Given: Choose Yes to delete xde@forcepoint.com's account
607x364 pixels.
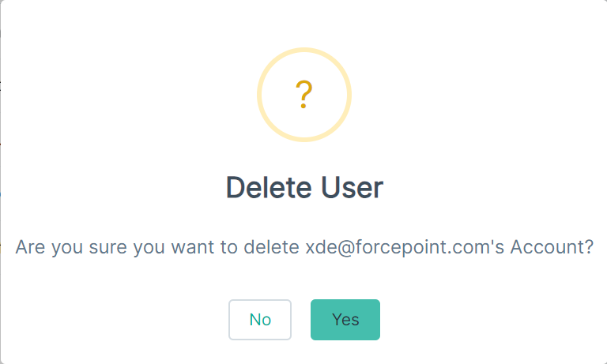Looking at the screenshot, I should tap(345, 320).
